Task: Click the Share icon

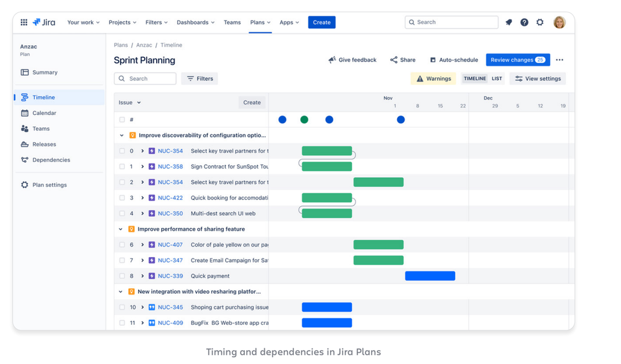Action: coord(393,60)
